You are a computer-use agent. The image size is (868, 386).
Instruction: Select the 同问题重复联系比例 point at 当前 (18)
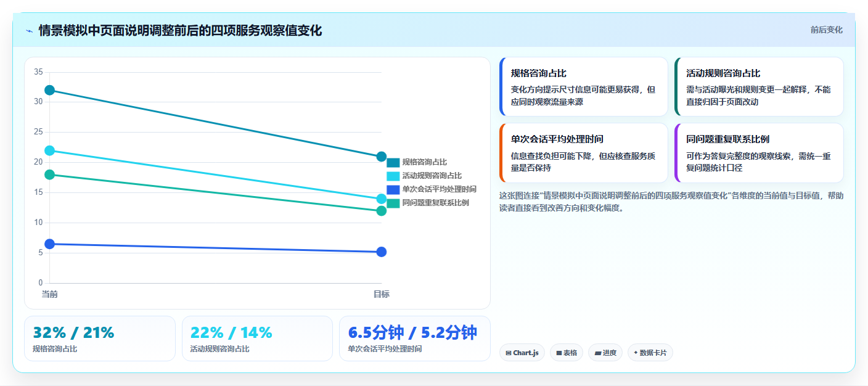[50, 175]
